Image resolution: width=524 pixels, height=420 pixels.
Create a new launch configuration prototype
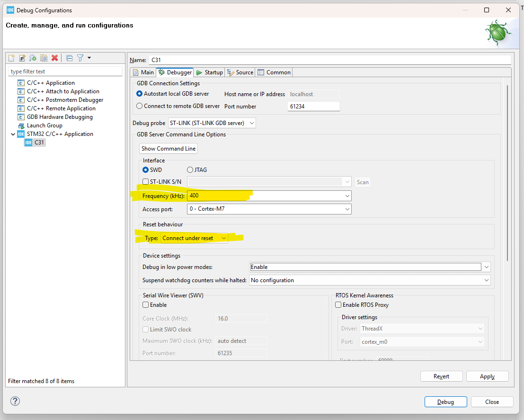click(x=22, y=58)
